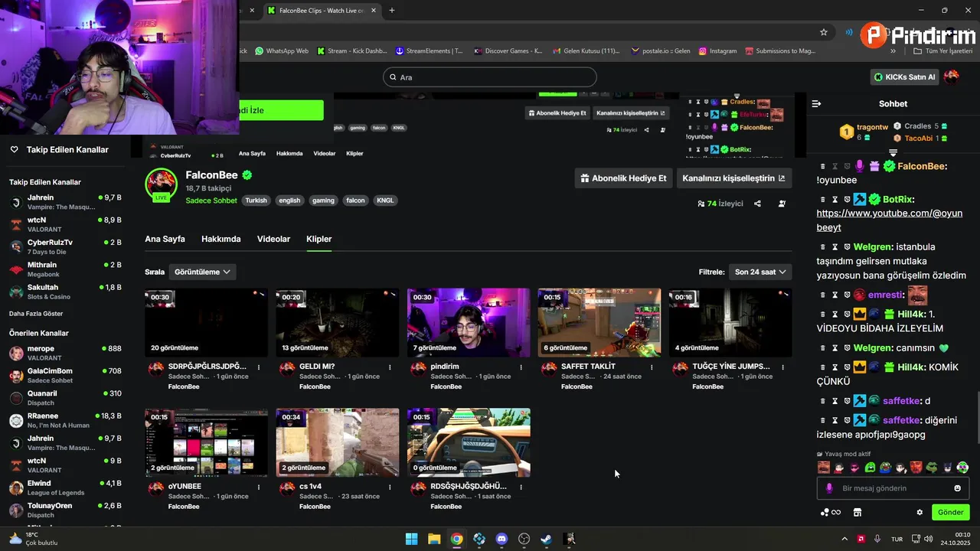Click the green Pepe emote in quick emotes
This screenshot has height=551, width=980.
(x=932, y=468)
